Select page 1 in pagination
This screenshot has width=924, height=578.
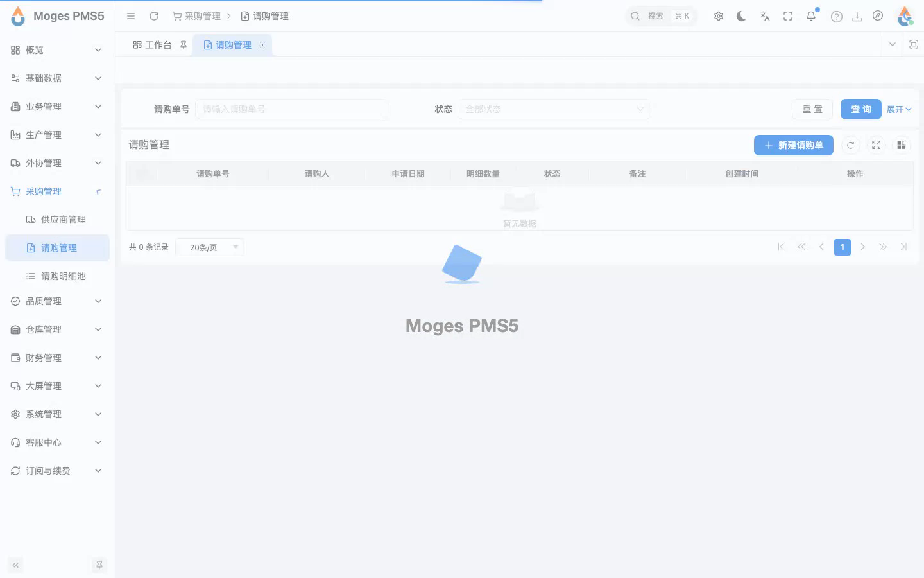pos(843,247)
